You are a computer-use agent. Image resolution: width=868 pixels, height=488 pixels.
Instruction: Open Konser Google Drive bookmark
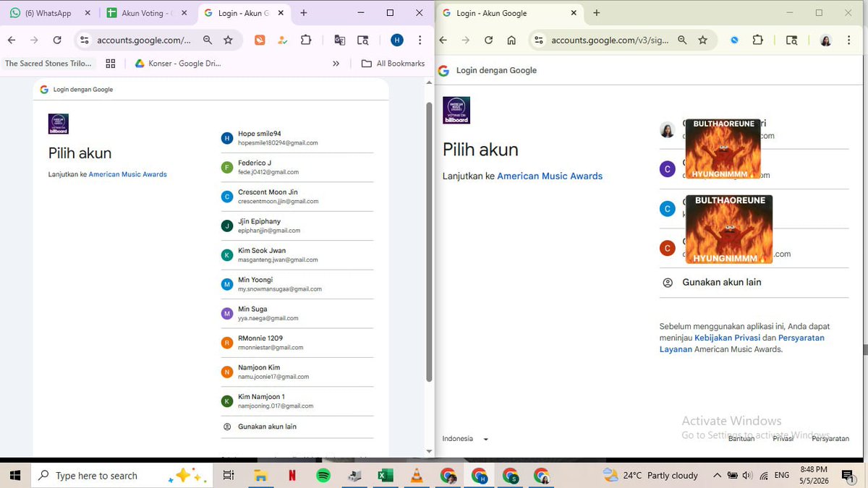178,64
